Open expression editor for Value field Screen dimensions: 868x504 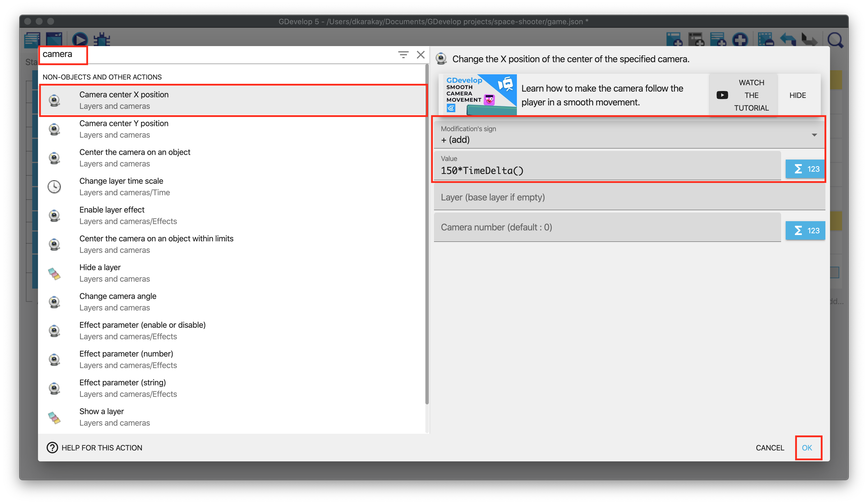tap(805, 169)
